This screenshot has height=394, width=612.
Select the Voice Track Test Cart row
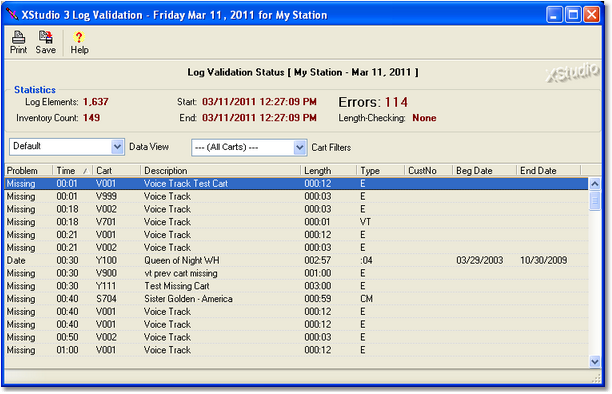point(296,184)
